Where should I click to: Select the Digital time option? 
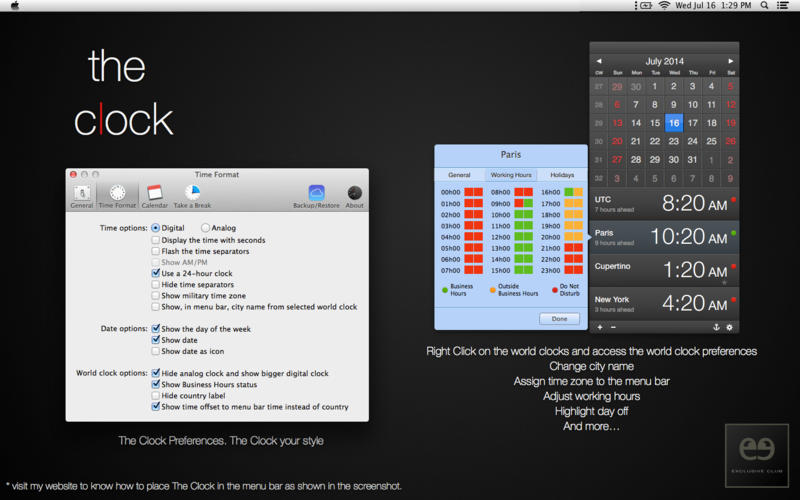coord(156,228)
